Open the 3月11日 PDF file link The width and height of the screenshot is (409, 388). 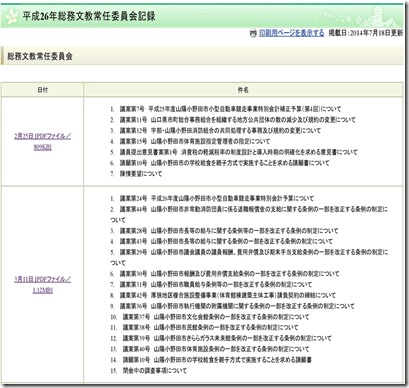[x=43, y=285]
